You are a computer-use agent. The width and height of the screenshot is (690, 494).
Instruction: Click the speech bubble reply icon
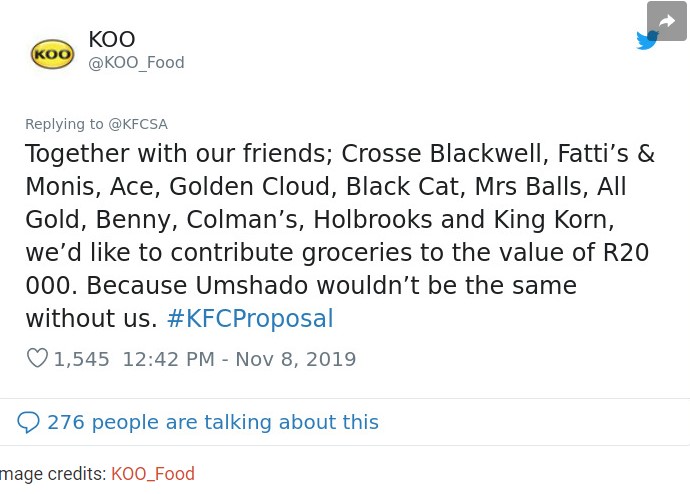[29, 422]
